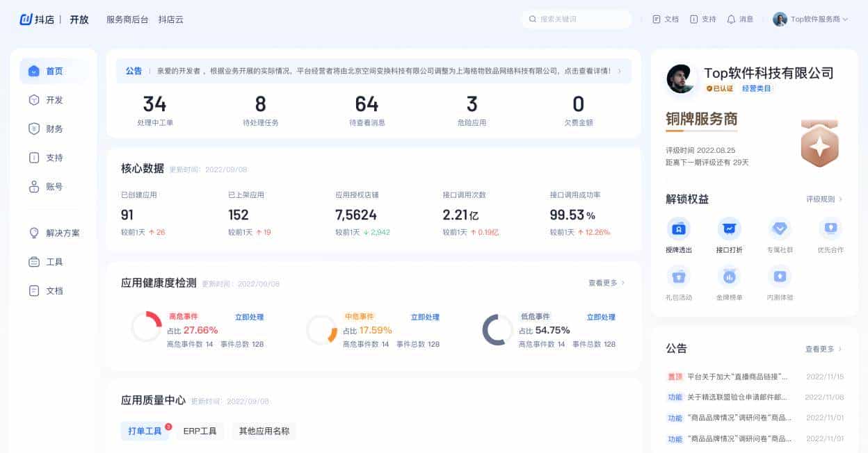
Task: Click the 金牌榜单 benefit icon
Action: [x=730, y=277]
